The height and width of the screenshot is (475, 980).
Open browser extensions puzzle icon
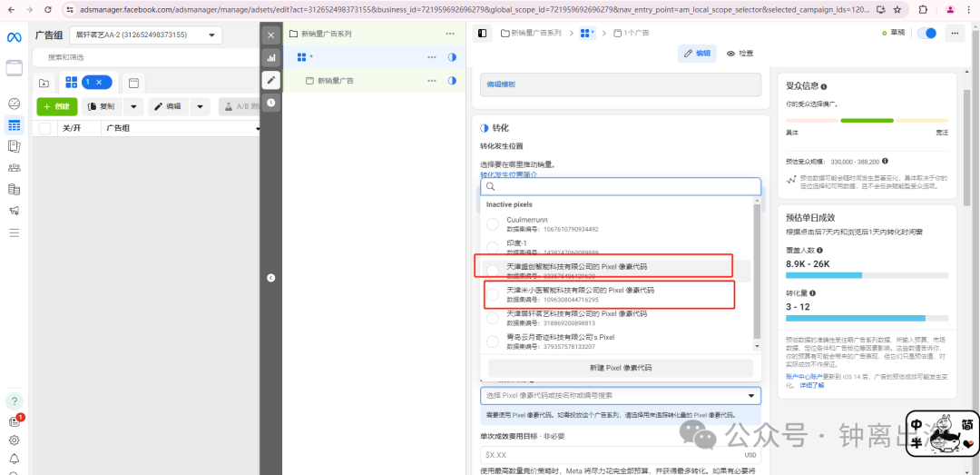(x=924, y=10)
